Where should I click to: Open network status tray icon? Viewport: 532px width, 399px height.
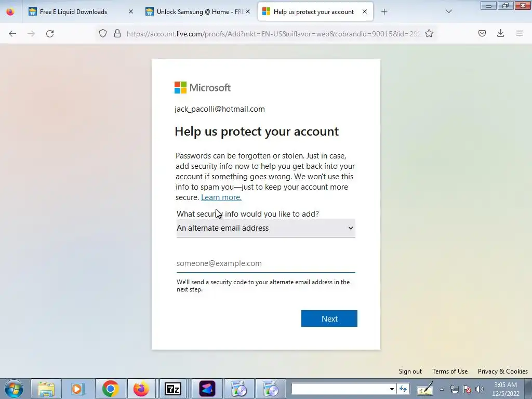click(x=454, y=389)
